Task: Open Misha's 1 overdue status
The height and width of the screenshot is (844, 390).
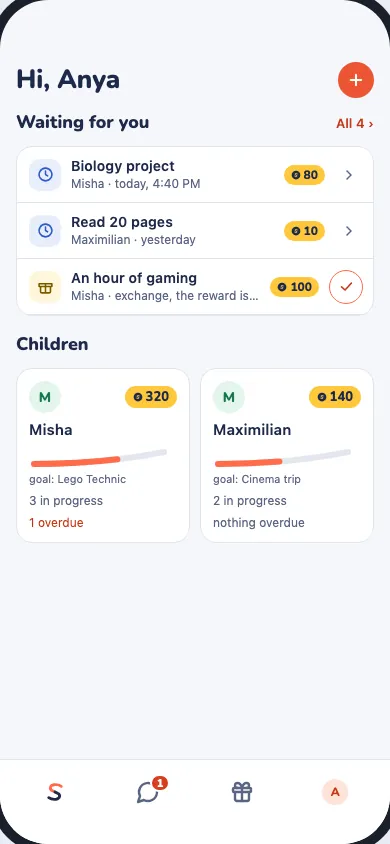Action: [x=56, y=523]
